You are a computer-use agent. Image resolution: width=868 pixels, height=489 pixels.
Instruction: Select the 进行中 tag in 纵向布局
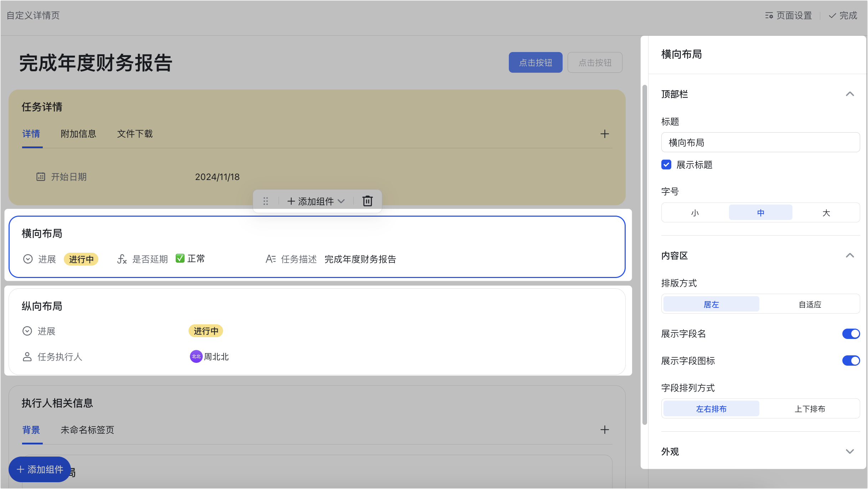tap(206, 331)
